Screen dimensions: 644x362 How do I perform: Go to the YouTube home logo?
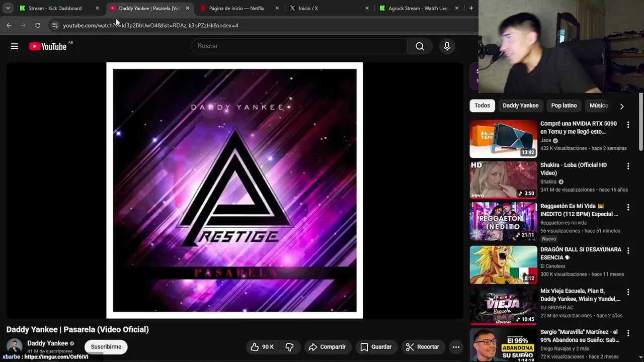(48, 46)
